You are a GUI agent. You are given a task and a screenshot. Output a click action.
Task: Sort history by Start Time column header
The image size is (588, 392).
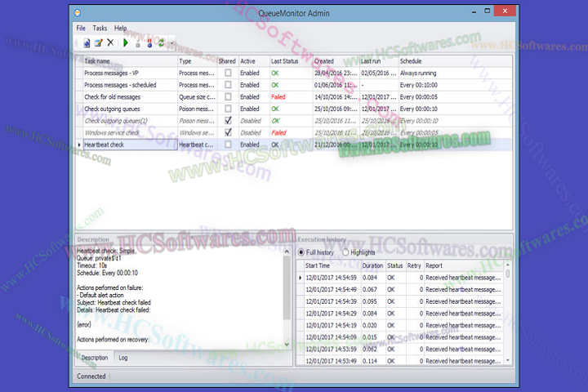tap(332, 265)
